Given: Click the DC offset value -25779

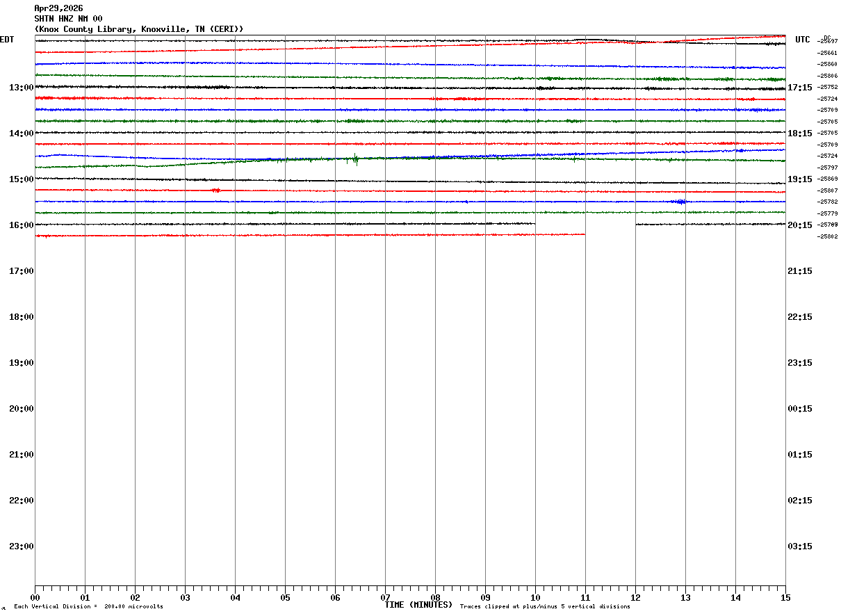Looking at the screenshot, I should [x=828, y=213].
